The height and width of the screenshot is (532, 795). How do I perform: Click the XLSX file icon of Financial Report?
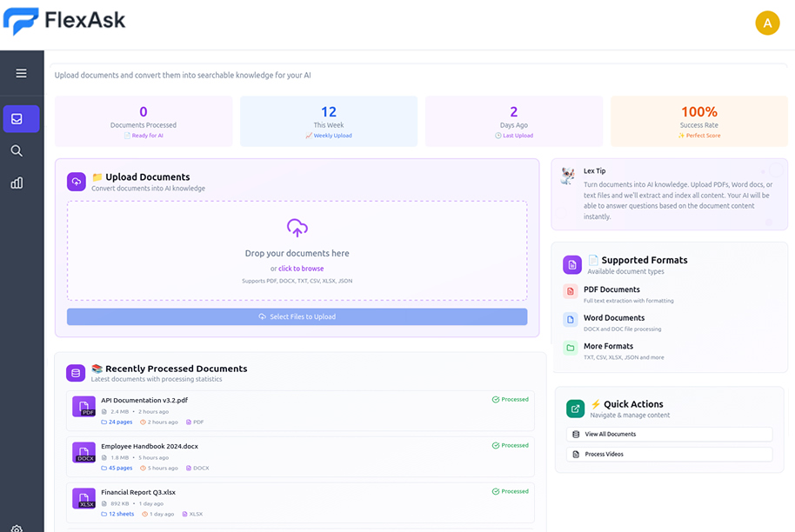tap(84, 499)
